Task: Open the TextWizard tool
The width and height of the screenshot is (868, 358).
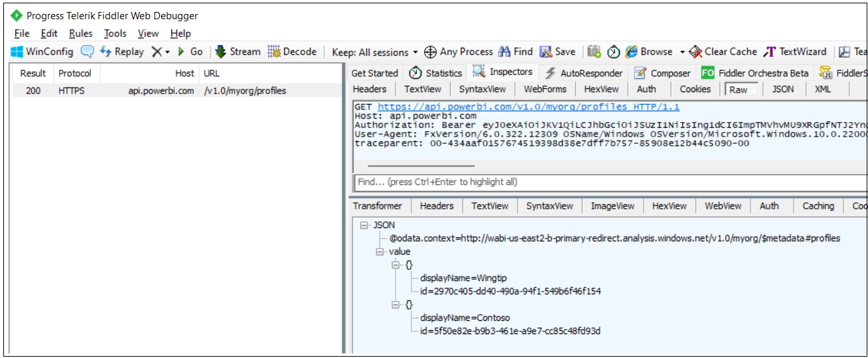Action: [x=795, y=52]
